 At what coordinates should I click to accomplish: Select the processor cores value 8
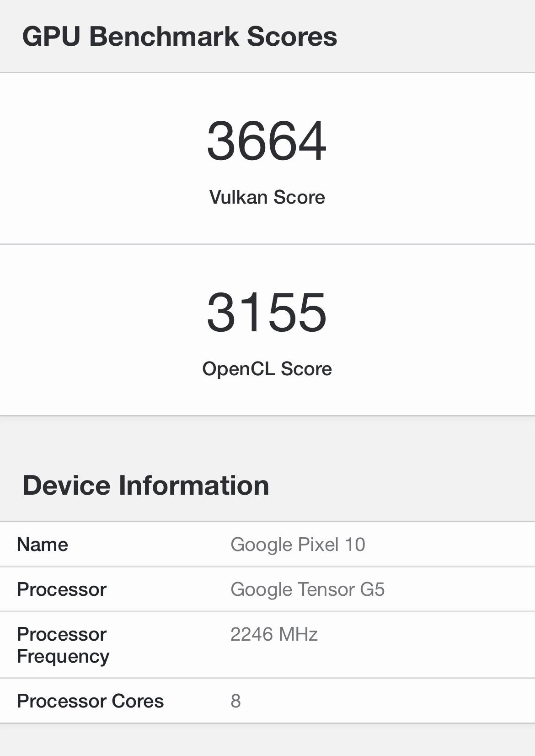[235, 701]
